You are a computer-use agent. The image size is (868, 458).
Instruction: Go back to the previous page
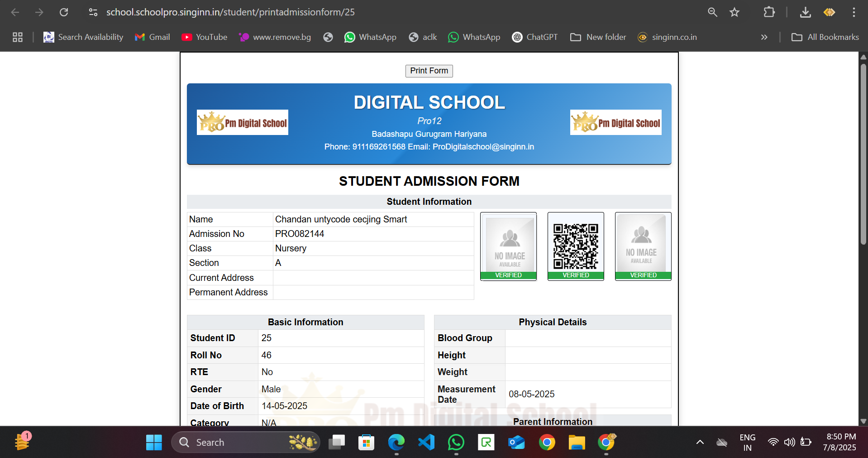pyautogui.click(x=15, y=12)
